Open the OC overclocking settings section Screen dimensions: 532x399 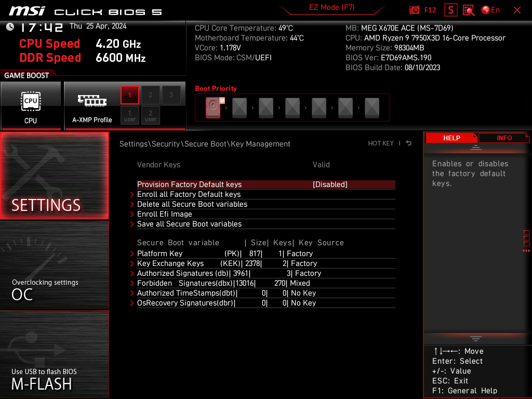pyautogui.click(x=54, y=265)
